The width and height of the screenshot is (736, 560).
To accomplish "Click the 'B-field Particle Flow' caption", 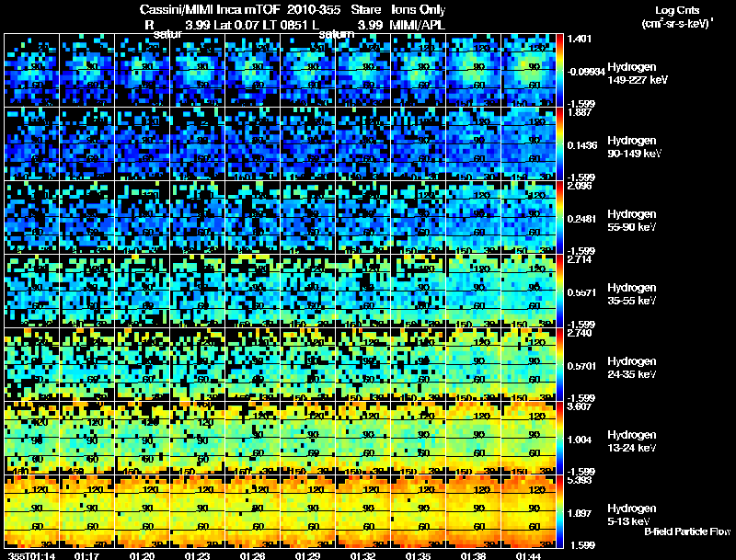I will (x=687, y=531).
